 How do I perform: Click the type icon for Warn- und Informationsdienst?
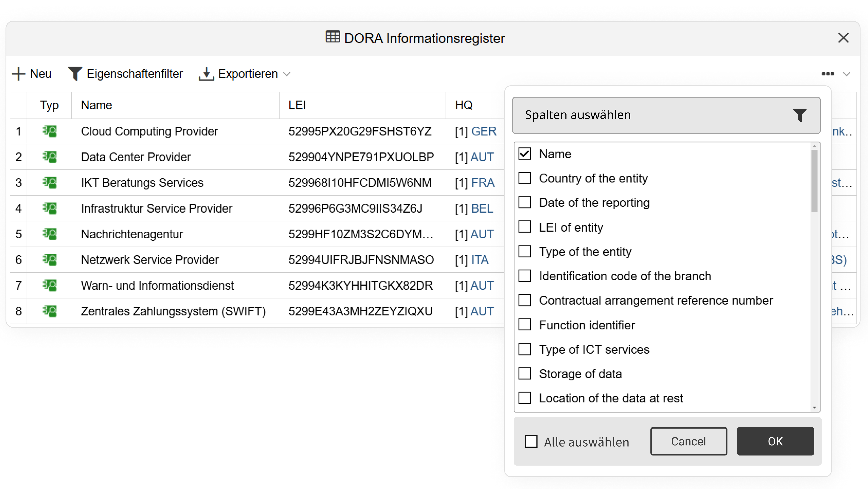click(50, 285)
